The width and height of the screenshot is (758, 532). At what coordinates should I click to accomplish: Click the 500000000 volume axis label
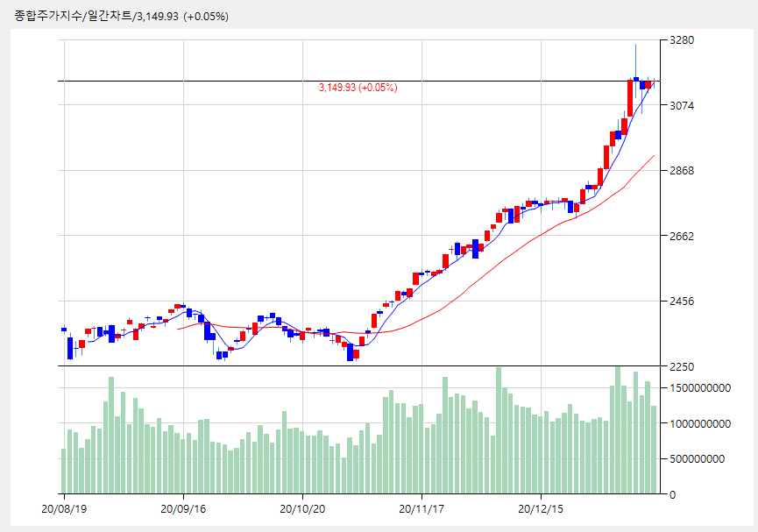tap(698, 459)
